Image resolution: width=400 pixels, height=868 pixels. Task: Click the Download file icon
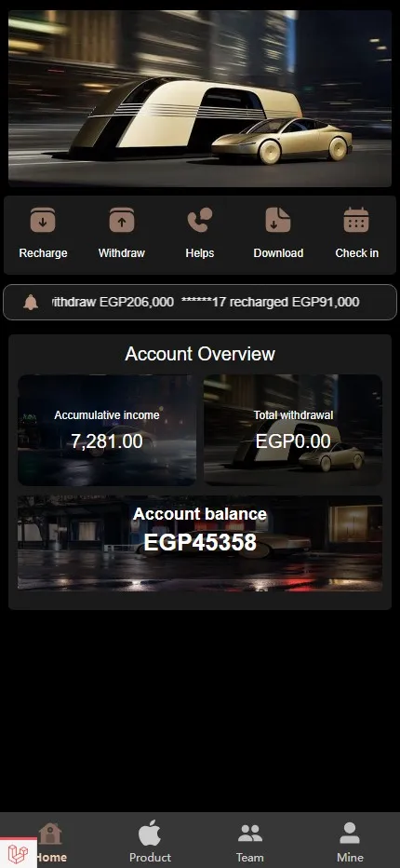click(278, 220)
